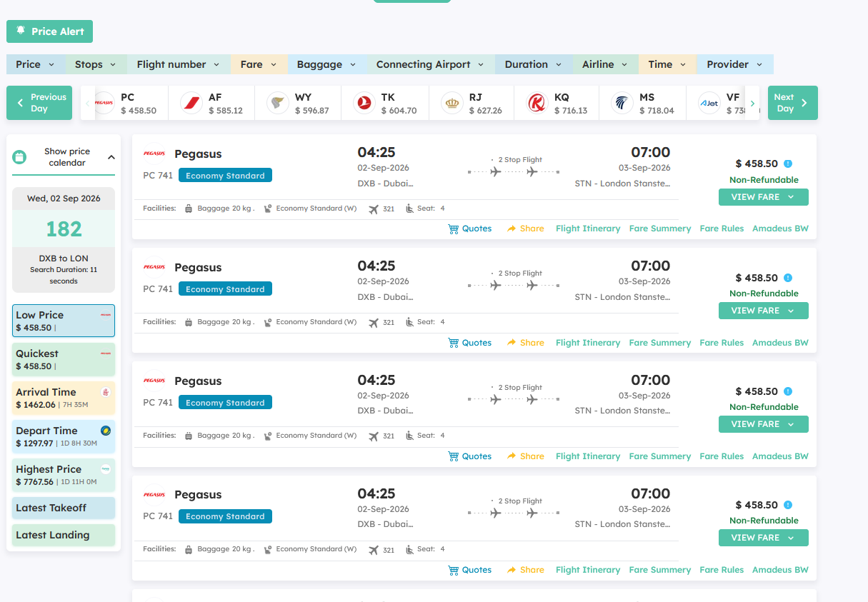Open VIEW FARE on the second flight card
Screen dimensions: 868x602
(764, 311)
